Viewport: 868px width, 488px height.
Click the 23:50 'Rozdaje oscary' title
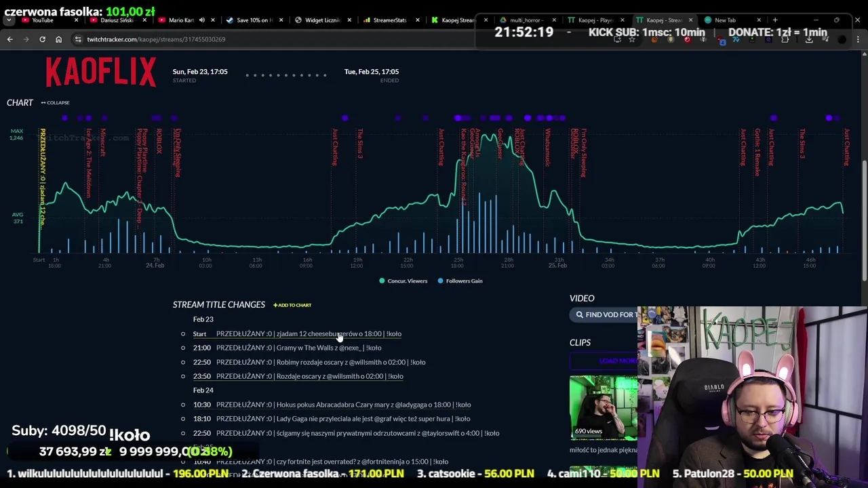tap(309, 376)
